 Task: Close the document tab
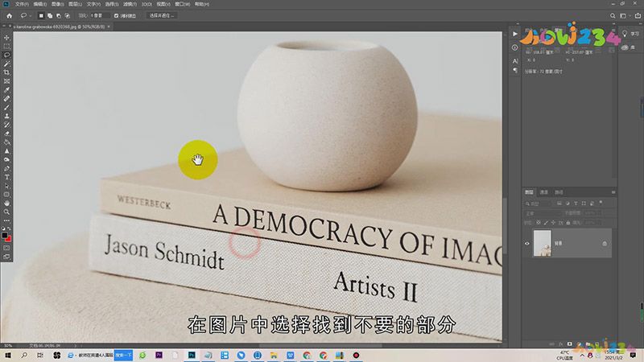[109, 27]
